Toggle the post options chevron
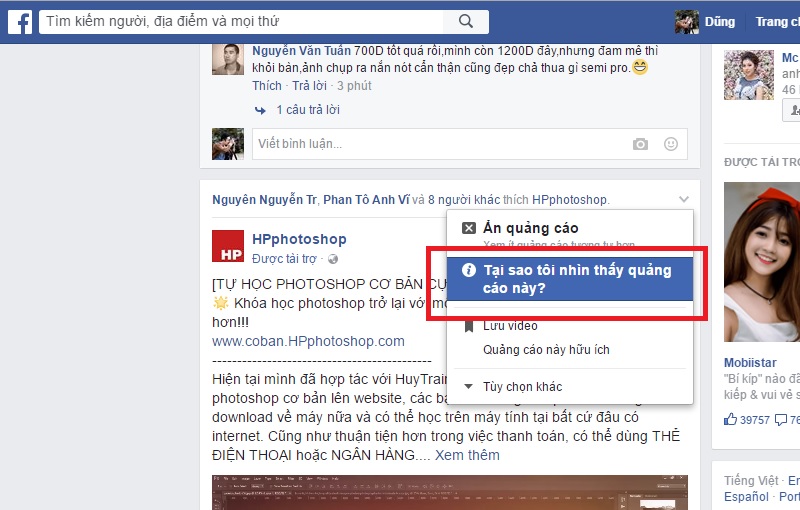The image size is (800, 510). coord(684,199)
